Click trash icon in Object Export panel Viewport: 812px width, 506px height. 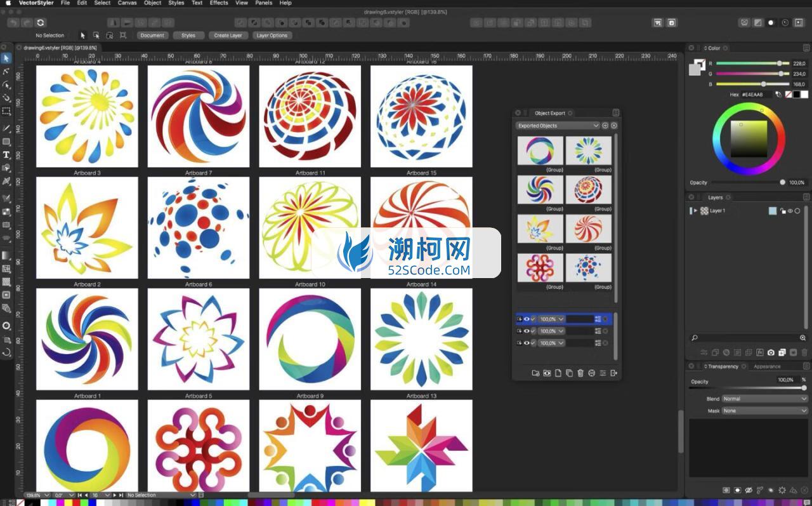(x=580, y=373)
